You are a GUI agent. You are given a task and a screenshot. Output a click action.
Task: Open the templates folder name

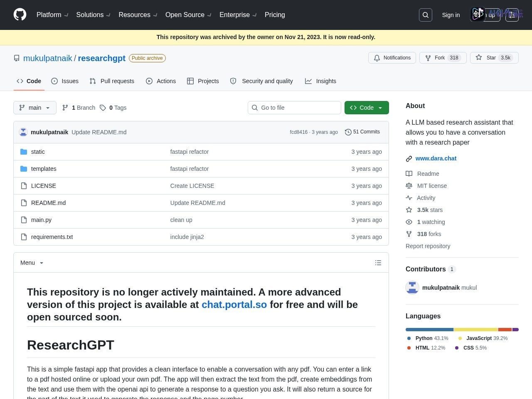tap(44, 169)
